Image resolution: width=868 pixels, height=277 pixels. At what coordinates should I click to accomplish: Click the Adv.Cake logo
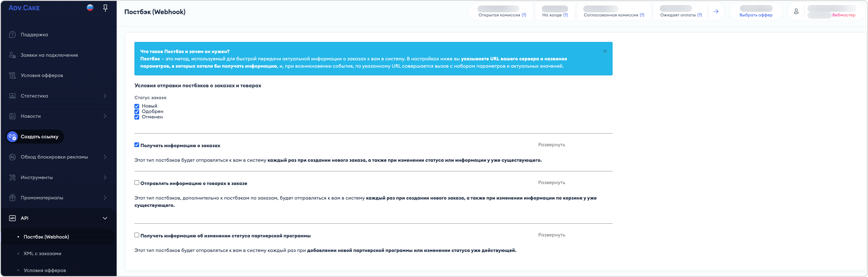pos(24,8)
